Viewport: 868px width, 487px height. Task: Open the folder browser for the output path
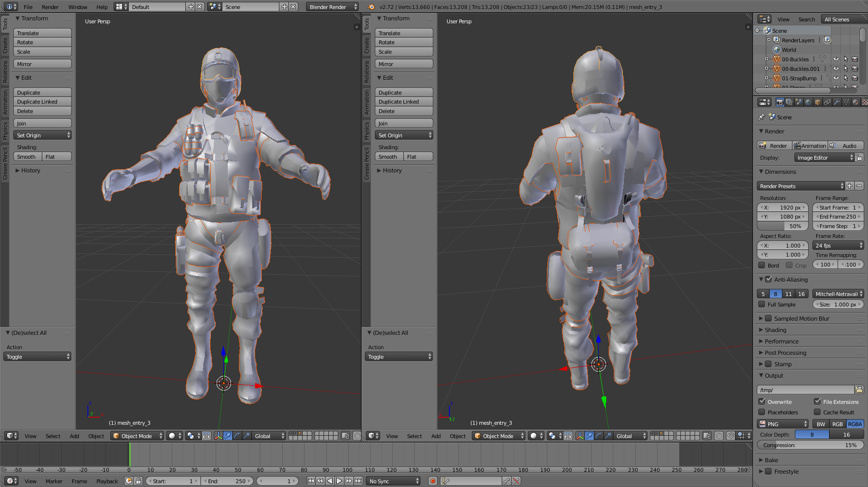(859, 390)
